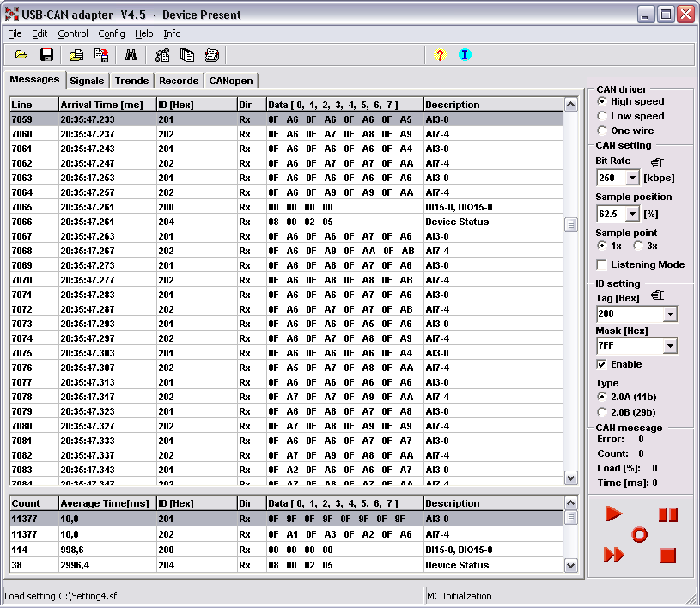Select message row line 7083

point(287,470)
